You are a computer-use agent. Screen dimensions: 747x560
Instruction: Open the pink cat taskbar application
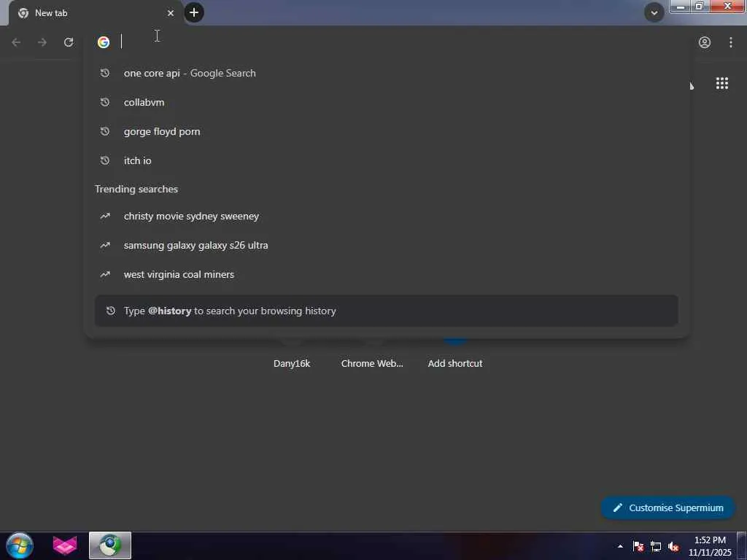click(65, 545)
